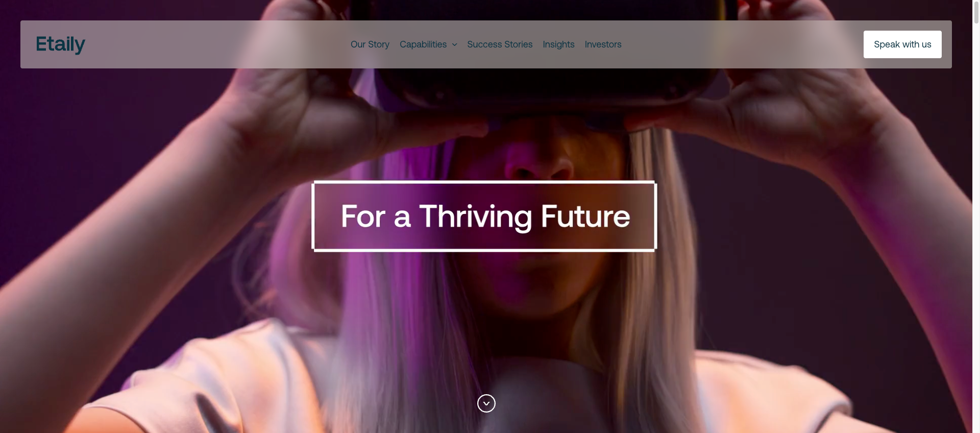The image size is (980, 433).
Task: Open the Success Stories page
Action: point(500,44)
